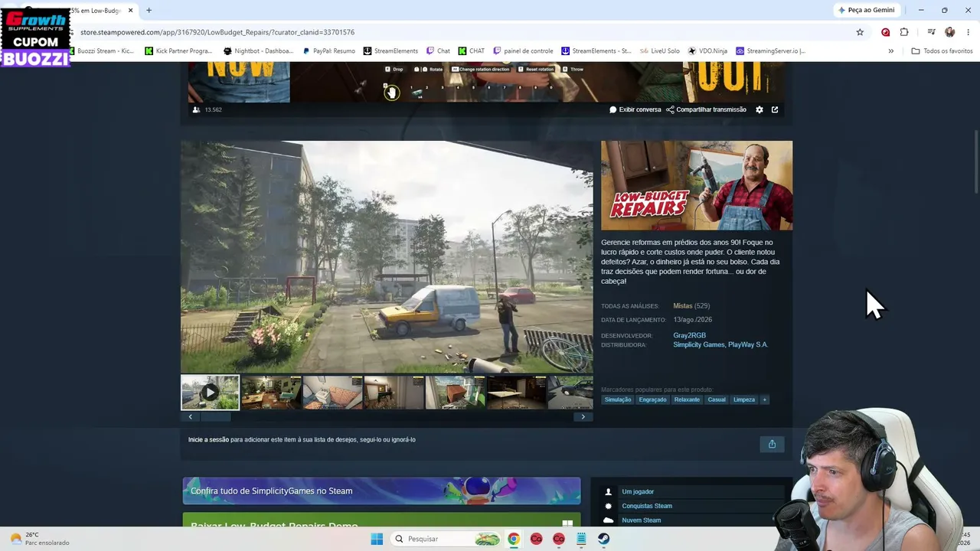
Task: Open the first red round taskbar app
Action: tap(536, 539)
